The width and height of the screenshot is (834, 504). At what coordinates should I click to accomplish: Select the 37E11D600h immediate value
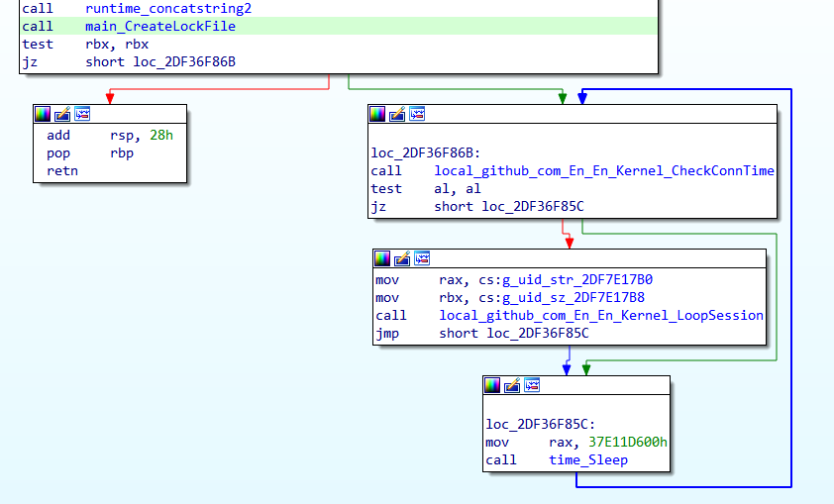pos(608,442)
